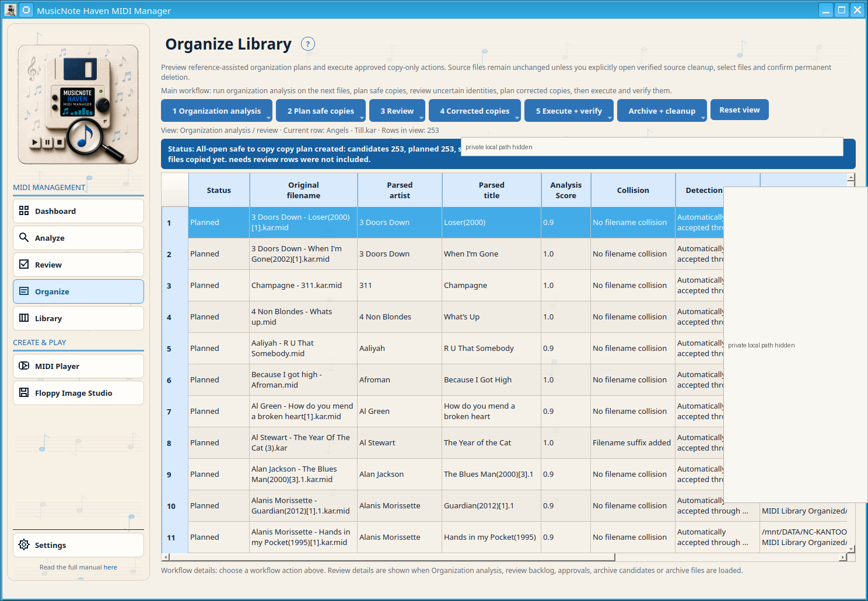Expand the Plan safe copies dropdown arrow
868x601 pixels.
click(x=362, y=118)
